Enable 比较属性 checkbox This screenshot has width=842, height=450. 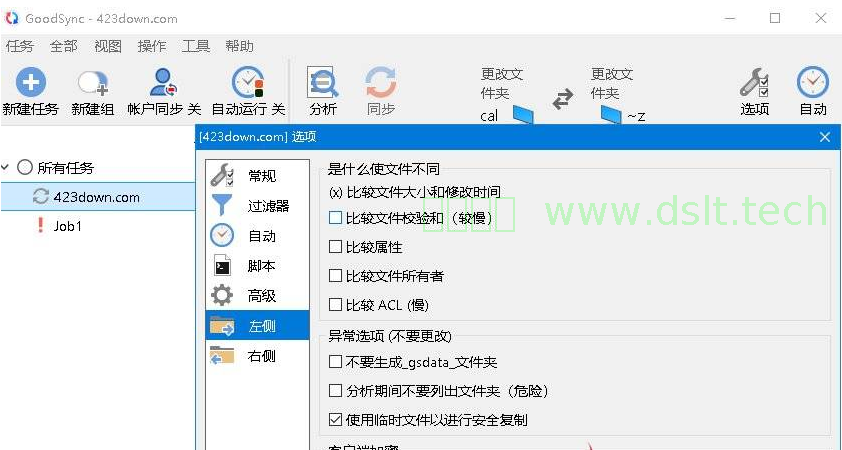(336, 246)
